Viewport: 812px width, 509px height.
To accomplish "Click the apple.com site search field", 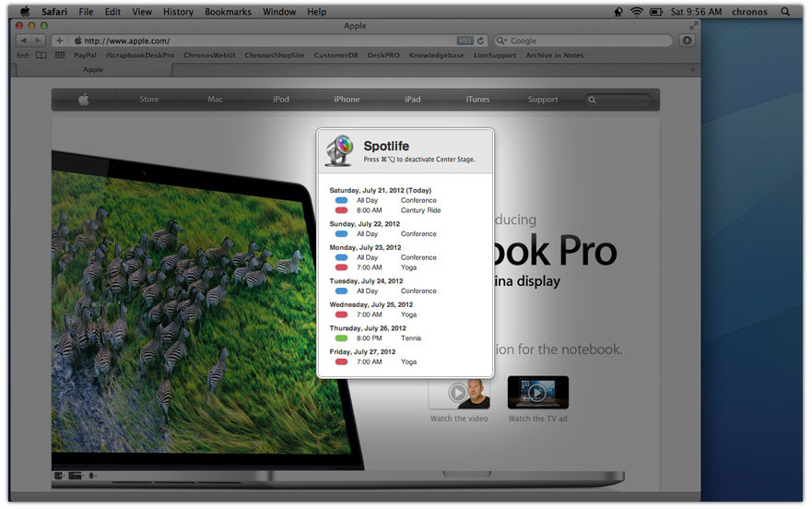I will (x=618, y=100).
